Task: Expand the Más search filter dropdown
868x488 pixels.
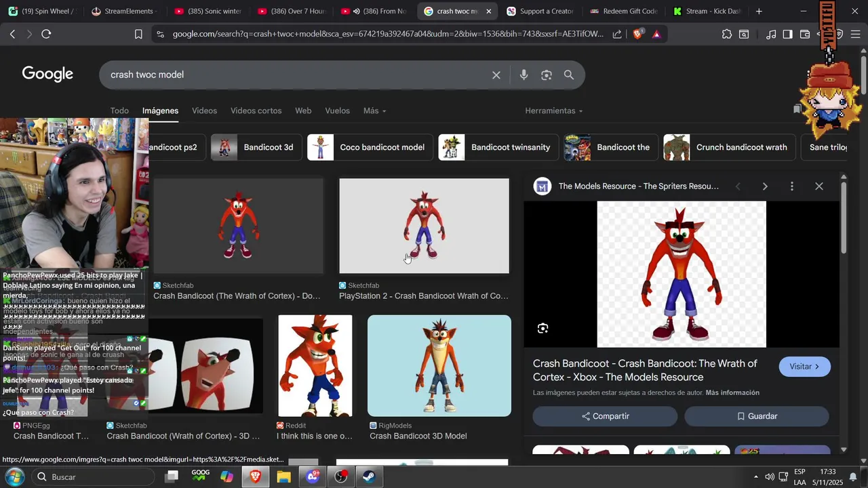Action: pos(374,110)
